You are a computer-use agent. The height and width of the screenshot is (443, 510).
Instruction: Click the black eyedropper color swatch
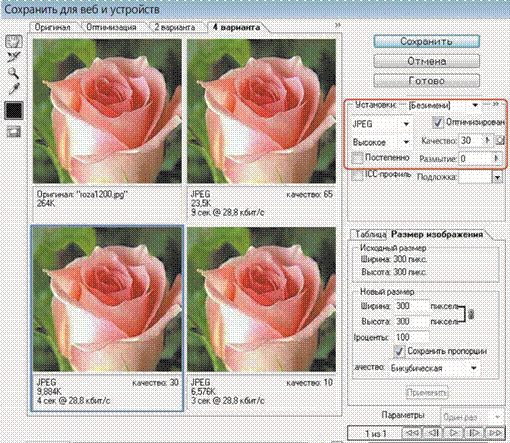click(x=14, y=110)
